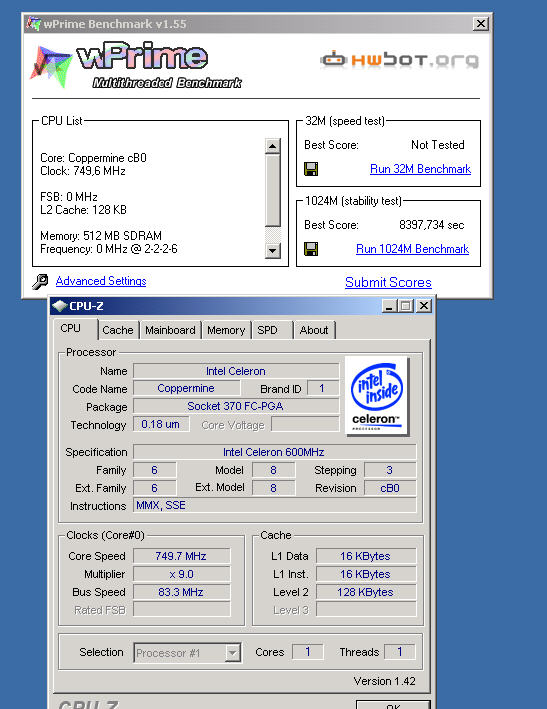Click the Multiplier value x 9.0
The image size is (547, 709).
coord(181,574)
